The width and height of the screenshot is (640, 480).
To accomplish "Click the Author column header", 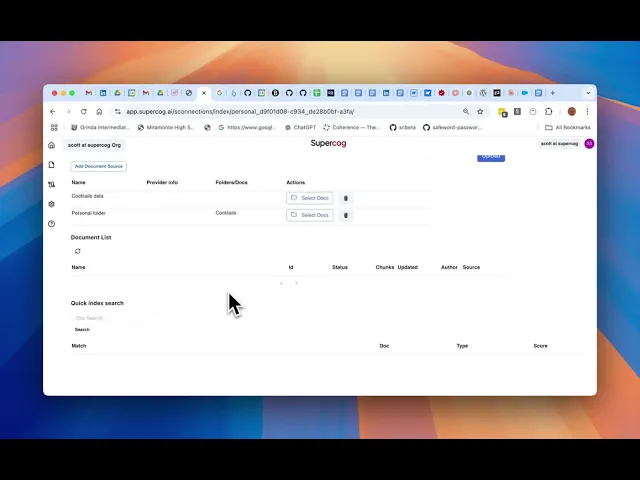I will pos(449,267).
